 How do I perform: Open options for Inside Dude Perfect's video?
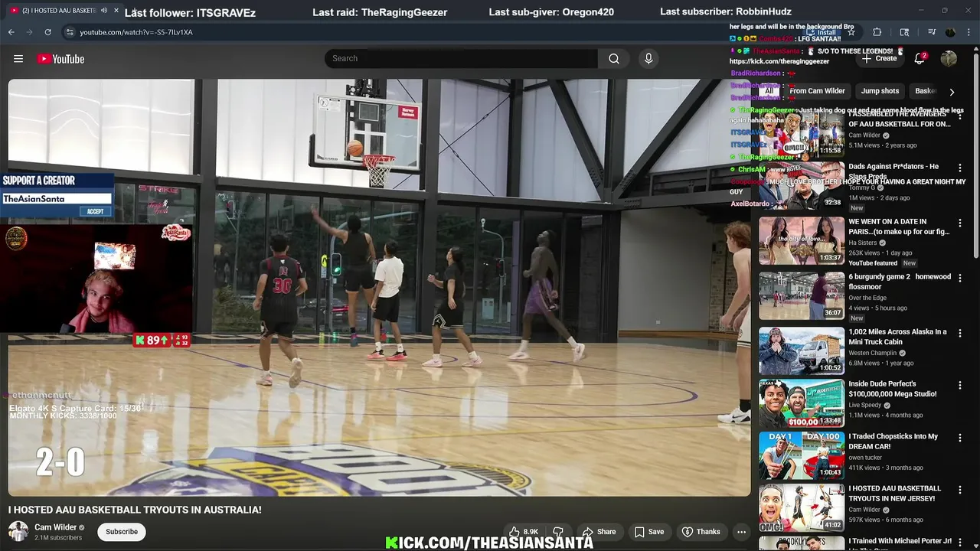(x=960, y=385)
